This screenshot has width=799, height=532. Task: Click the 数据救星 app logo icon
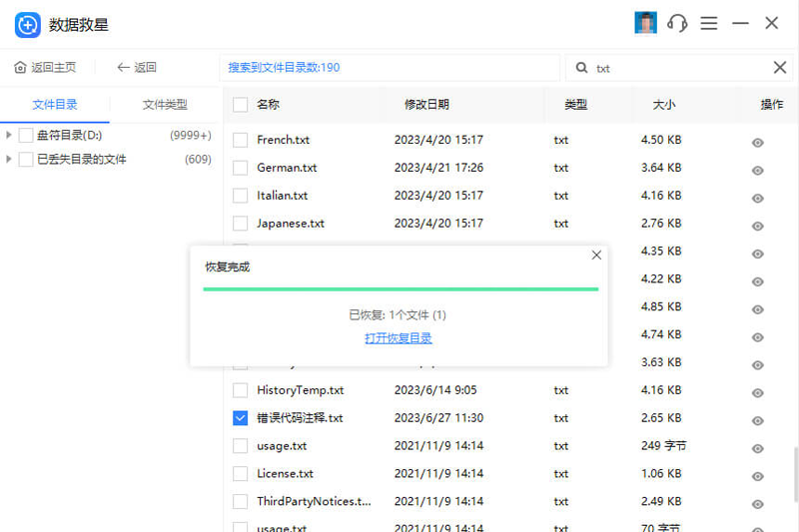tap(27, 24)
